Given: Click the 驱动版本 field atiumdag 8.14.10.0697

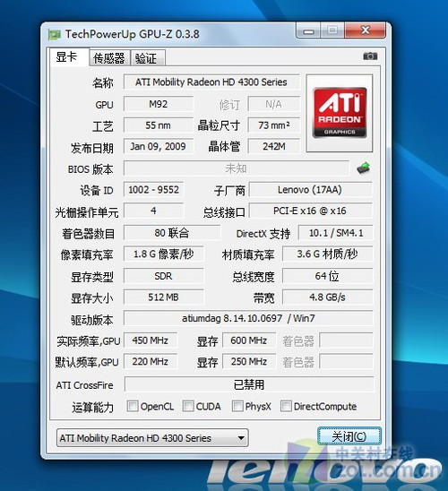Looking at the screenshot, I should 248,318.
